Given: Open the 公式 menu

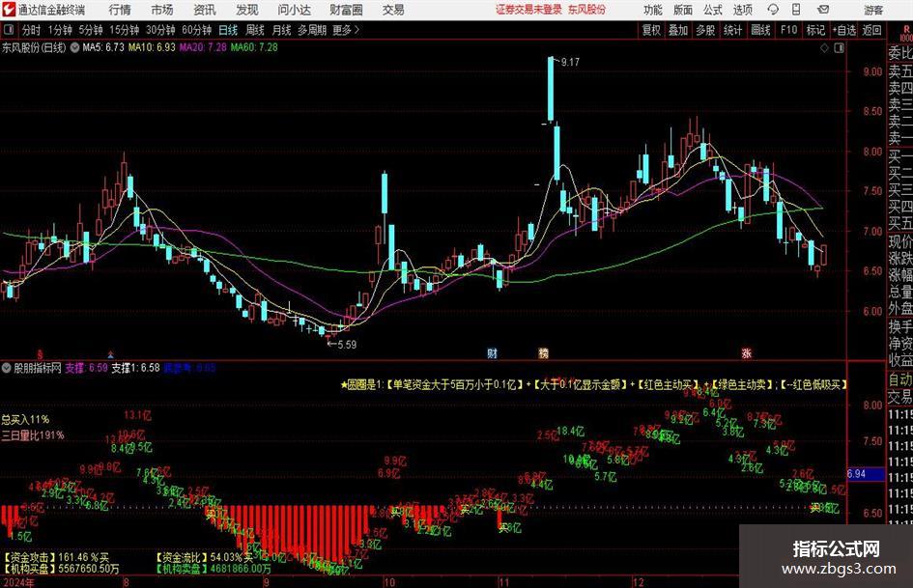Looking at the screenshot, I should (713, 10).
